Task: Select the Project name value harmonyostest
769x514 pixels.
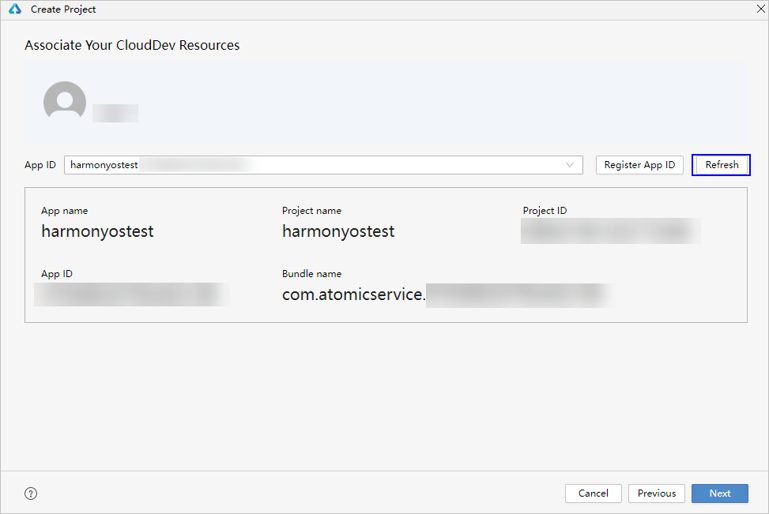Action: click(338, 231)
